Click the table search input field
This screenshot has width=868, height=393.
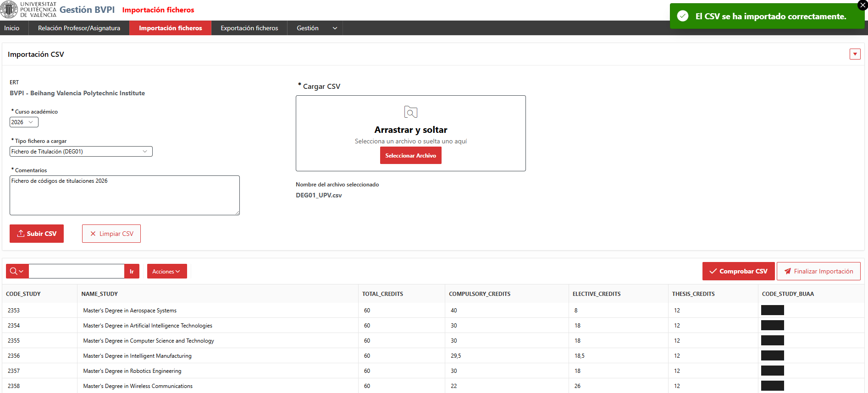tap(77, 271)
